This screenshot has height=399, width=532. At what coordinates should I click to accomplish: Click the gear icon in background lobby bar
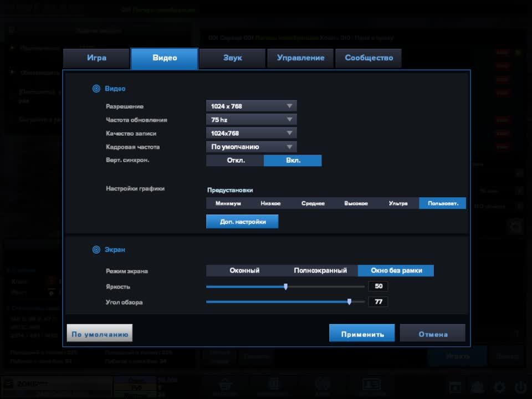[499, 387]
